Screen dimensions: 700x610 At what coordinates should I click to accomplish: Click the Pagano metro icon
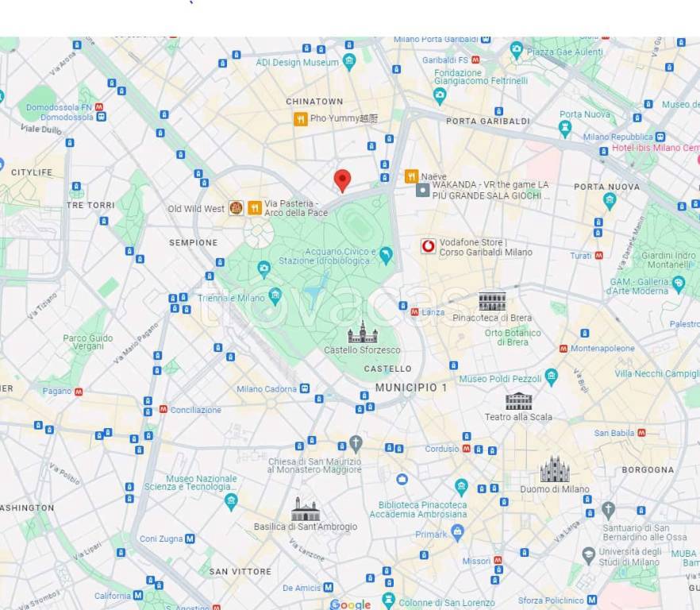click(79, 392)
